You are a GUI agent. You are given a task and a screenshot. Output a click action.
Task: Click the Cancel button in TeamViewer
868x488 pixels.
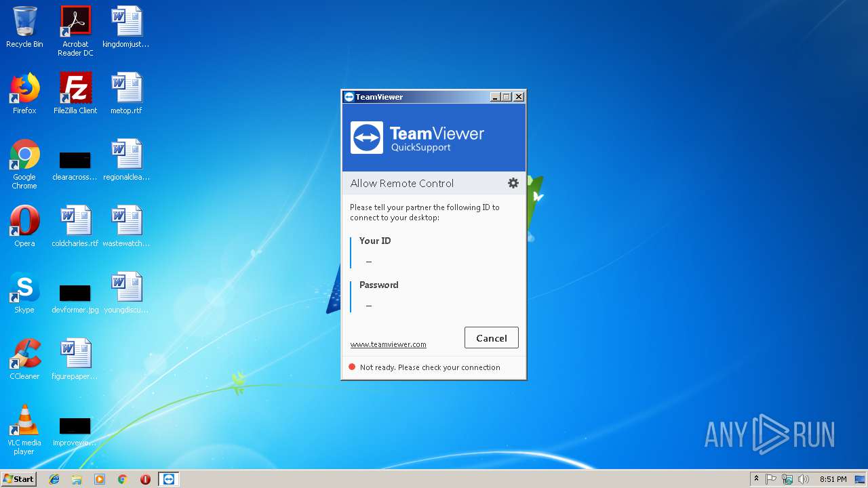coord(492,338)
